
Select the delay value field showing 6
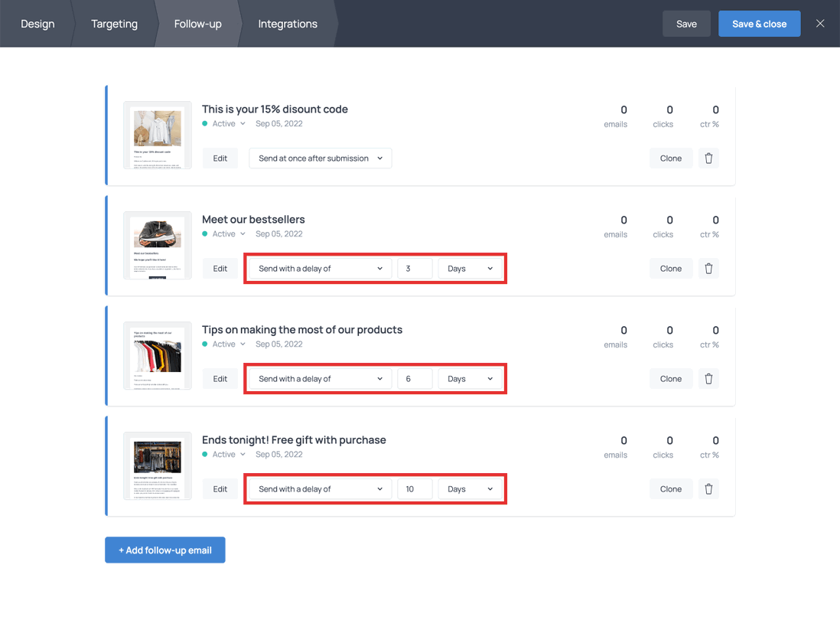[414, 378]
